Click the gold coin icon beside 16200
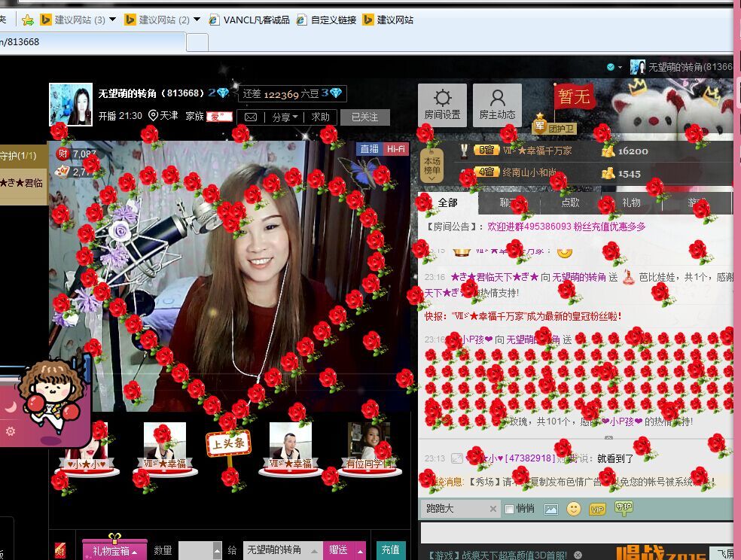This screenshot has width=741, height=560. point(608,151)
